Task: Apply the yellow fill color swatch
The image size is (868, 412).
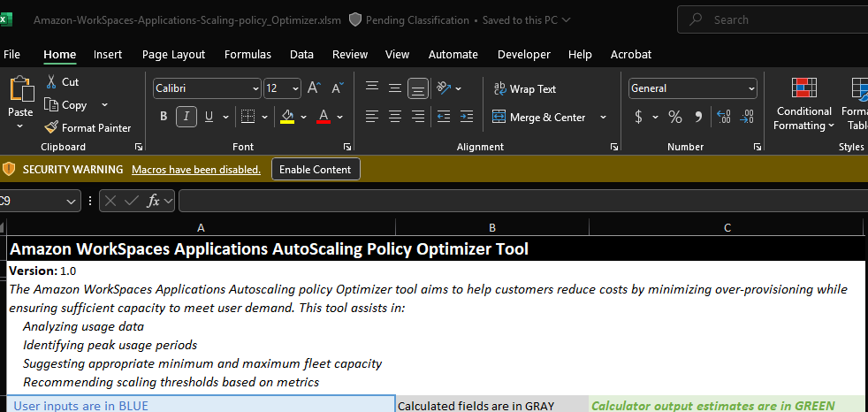Action: click(286, 117)
